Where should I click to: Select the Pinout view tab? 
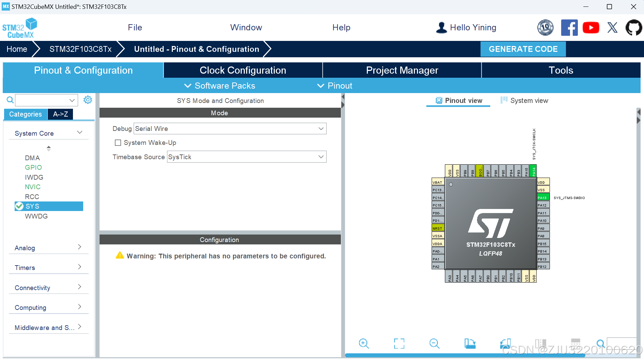tap(459, 101)
